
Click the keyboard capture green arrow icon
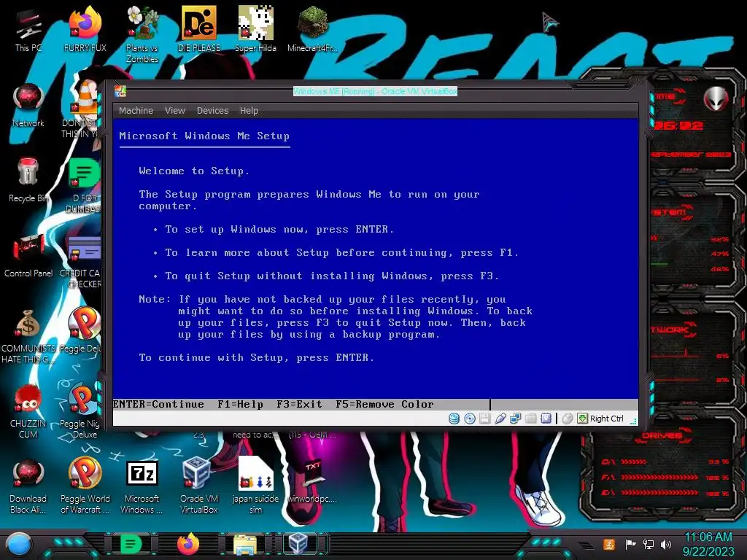582,419
